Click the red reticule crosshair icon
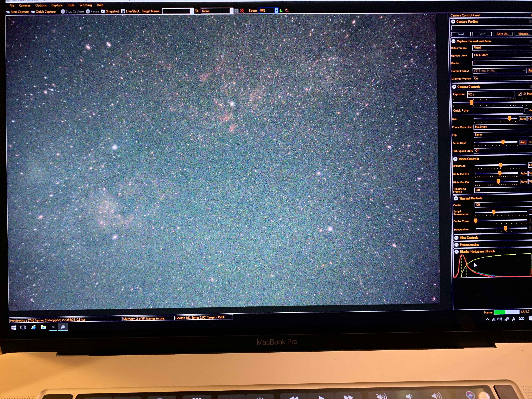The width and height of the screenshot is (532, 399). (x=242, y=11)
